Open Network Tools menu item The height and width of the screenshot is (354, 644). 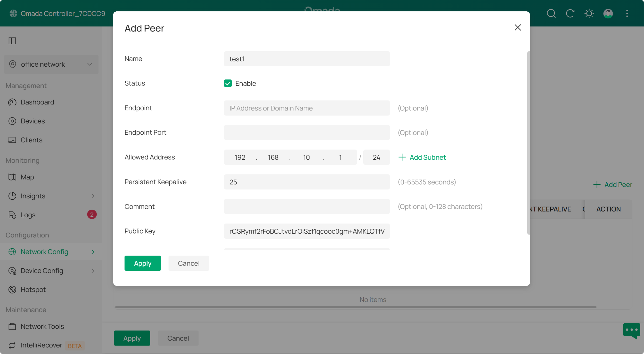[x=51, y=326]
